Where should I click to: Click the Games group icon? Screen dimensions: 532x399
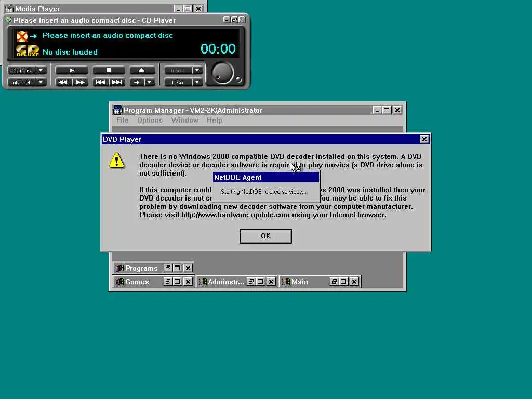click(119, 282)
